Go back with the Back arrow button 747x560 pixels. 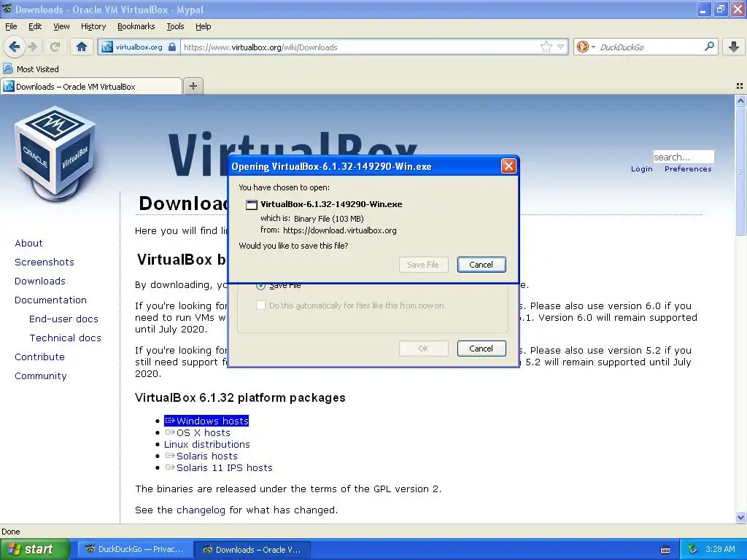[14, 47]
